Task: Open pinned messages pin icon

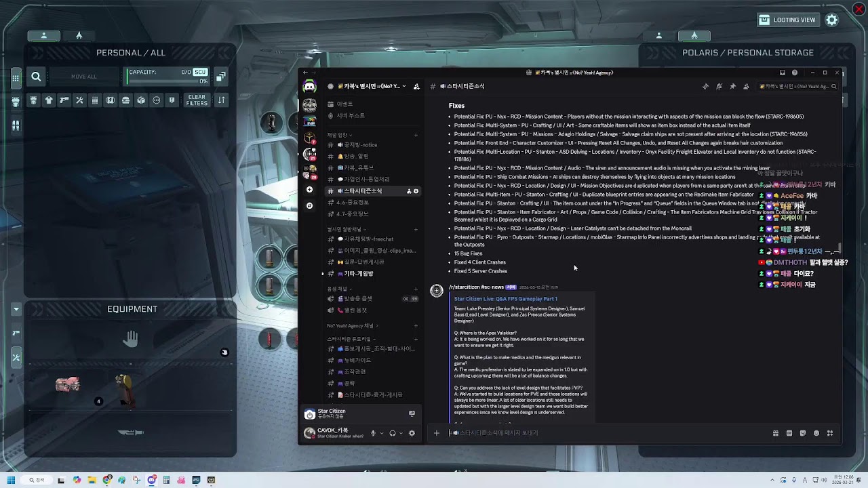Action: 732,87
